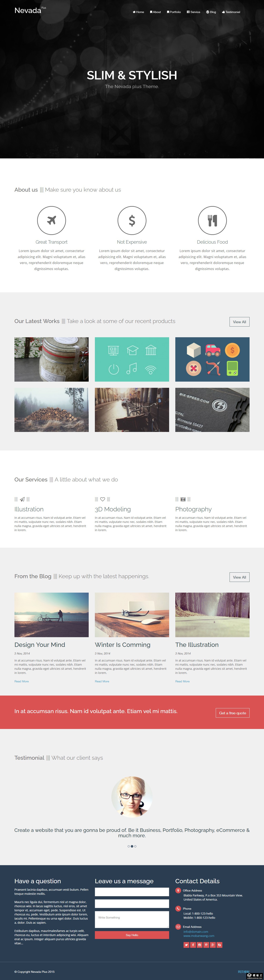Go to Portfolio in the top navigation

coord(174,12)
